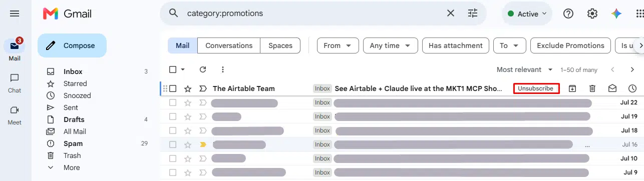This screenshot has width=644, height=181.
Task: Click the Inbox label on Airtable email
Action: [x=323, y=88]
